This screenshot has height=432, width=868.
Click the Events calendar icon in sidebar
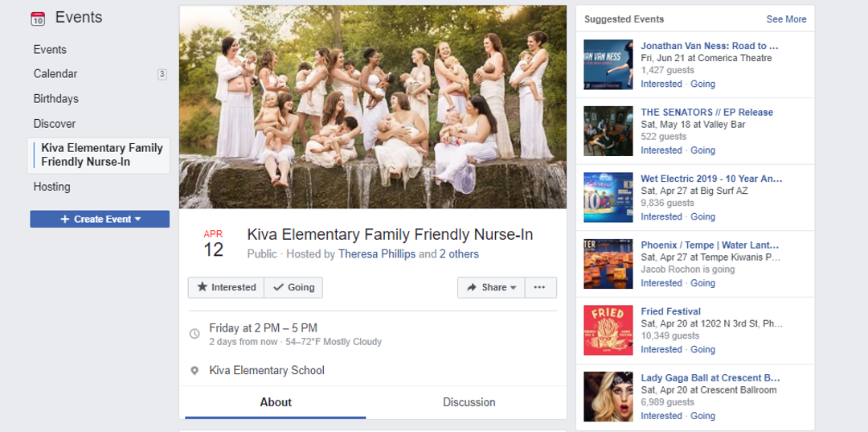pyautogui.click(x=38, y=19)
